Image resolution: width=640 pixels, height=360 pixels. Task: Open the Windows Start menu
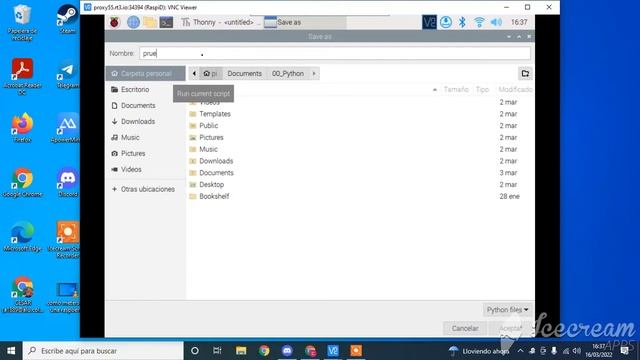pyautogui.click(x=11, y=351)
